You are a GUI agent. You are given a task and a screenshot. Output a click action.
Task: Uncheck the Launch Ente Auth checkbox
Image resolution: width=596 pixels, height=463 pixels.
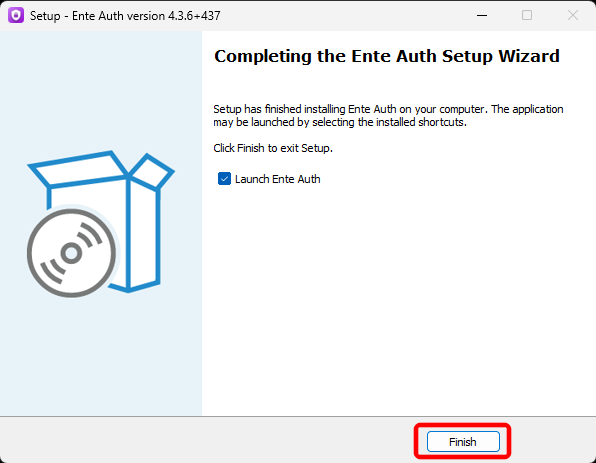[224, 179]
